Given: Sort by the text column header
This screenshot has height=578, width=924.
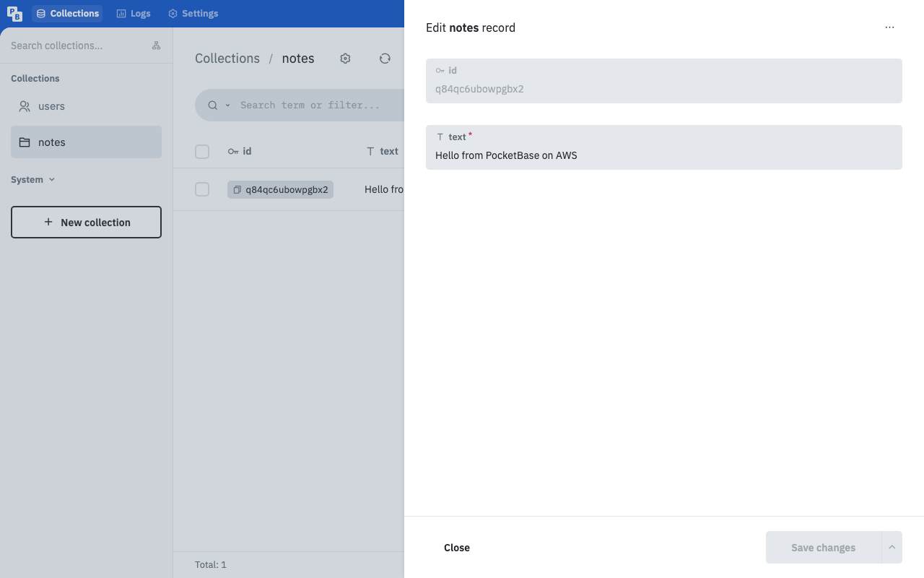Looking at the screenshot, I should (383, 152).
